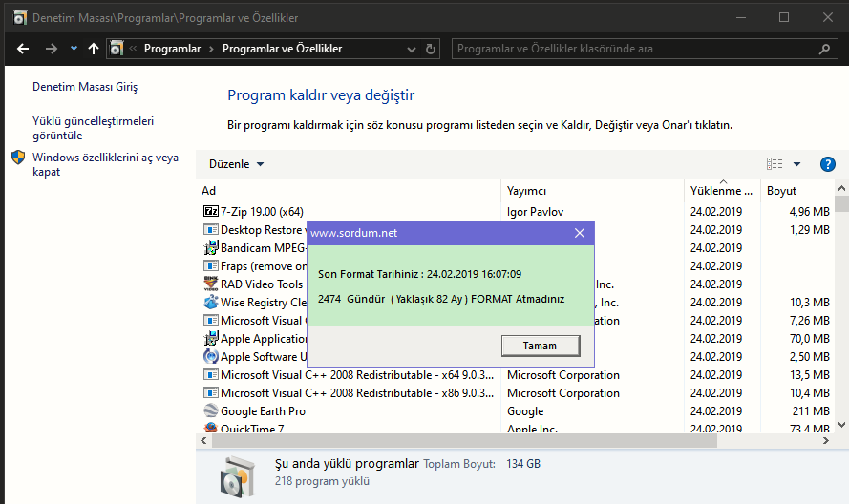The width and height of the screenshot is (849, 504).
Task: Click the Wise Registry Cleaner icon
Action: click(211, 302)
